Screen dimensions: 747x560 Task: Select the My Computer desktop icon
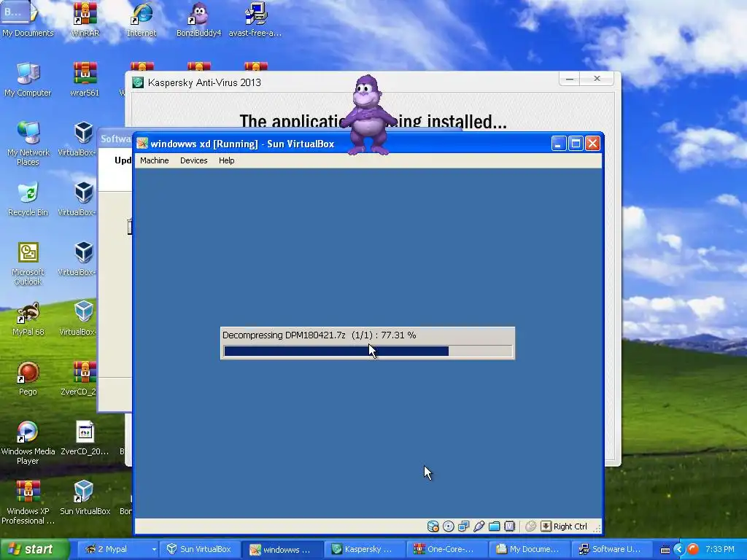click(x=28, y=79)
